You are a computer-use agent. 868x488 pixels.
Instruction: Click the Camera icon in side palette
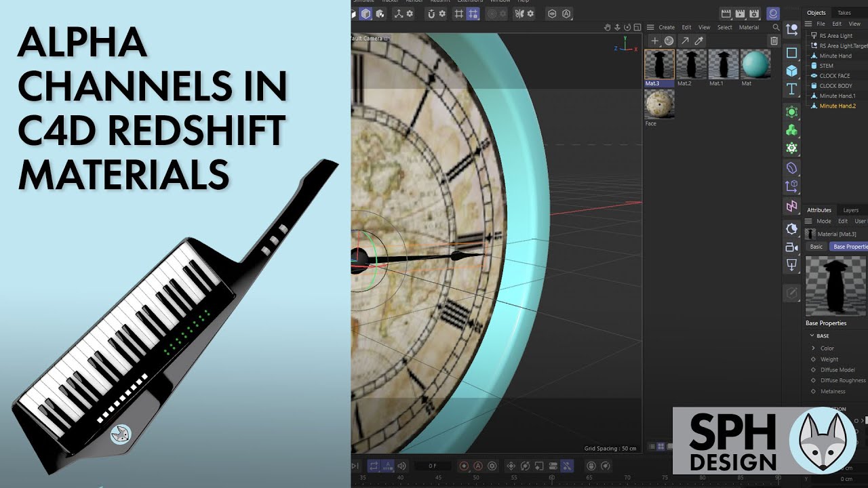pyautogui.click(x=791, y=247)
